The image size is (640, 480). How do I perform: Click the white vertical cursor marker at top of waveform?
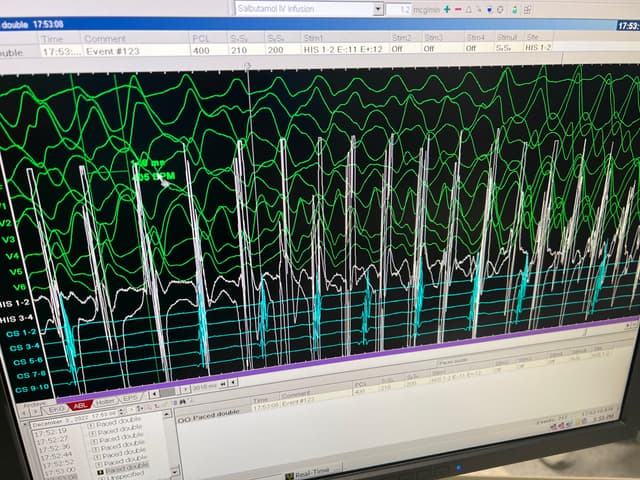(x=247, y=66)
